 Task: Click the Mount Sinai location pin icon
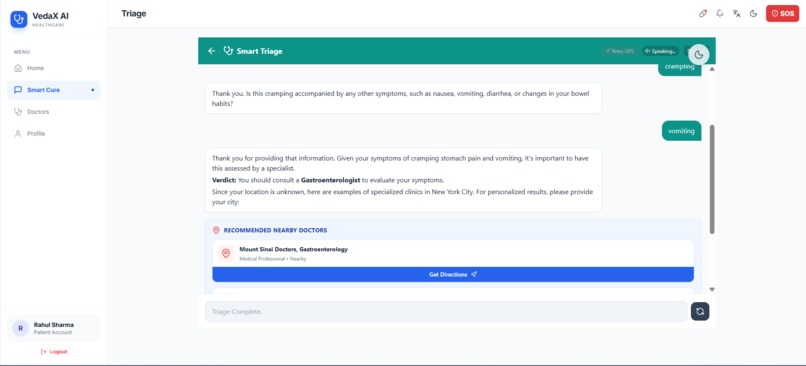[x=225, y=253]
